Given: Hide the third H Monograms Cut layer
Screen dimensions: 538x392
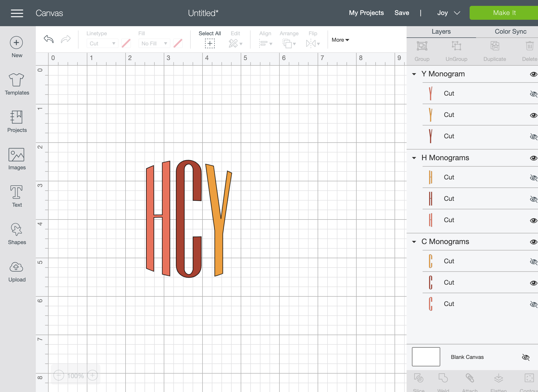Looking at the screenshot, I should (x=533, y=220).
